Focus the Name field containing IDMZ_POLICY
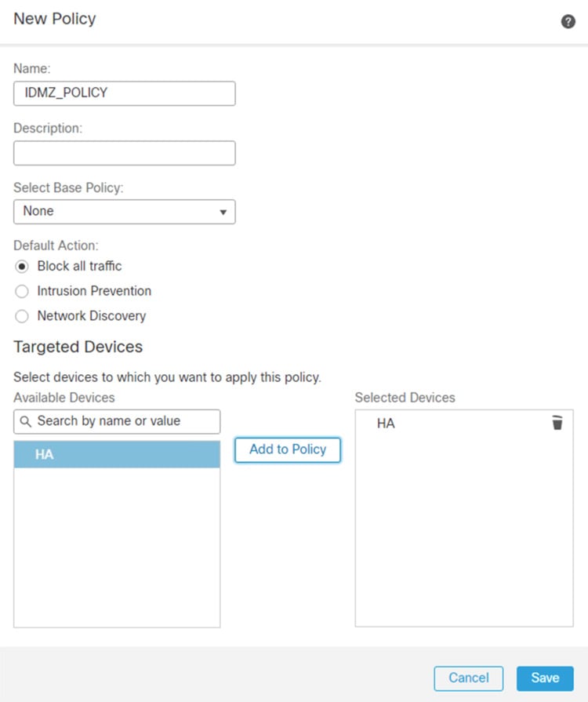This screenshot has height=702, width=588. point(125,93)
